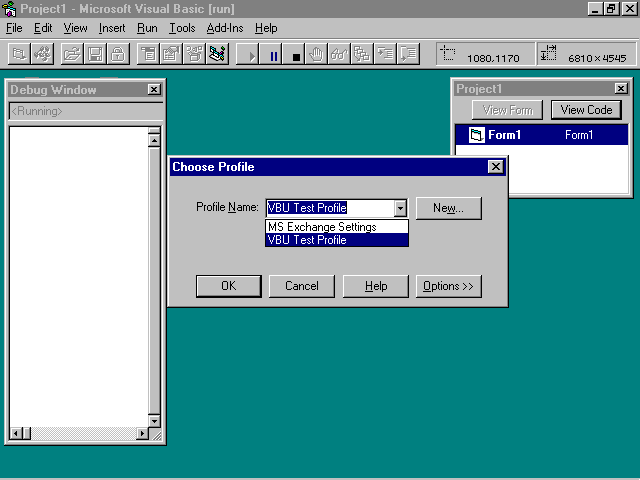Click the Lock Controls padlock icon
Screen dimensions: 640x480
(117, 55)
